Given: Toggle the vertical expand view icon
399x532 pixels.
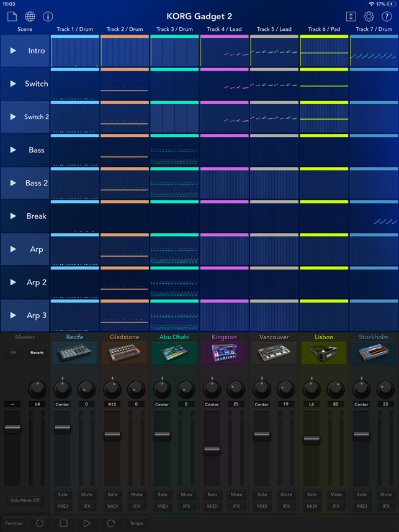Looking at the screenshot, I should click(351, 16).
